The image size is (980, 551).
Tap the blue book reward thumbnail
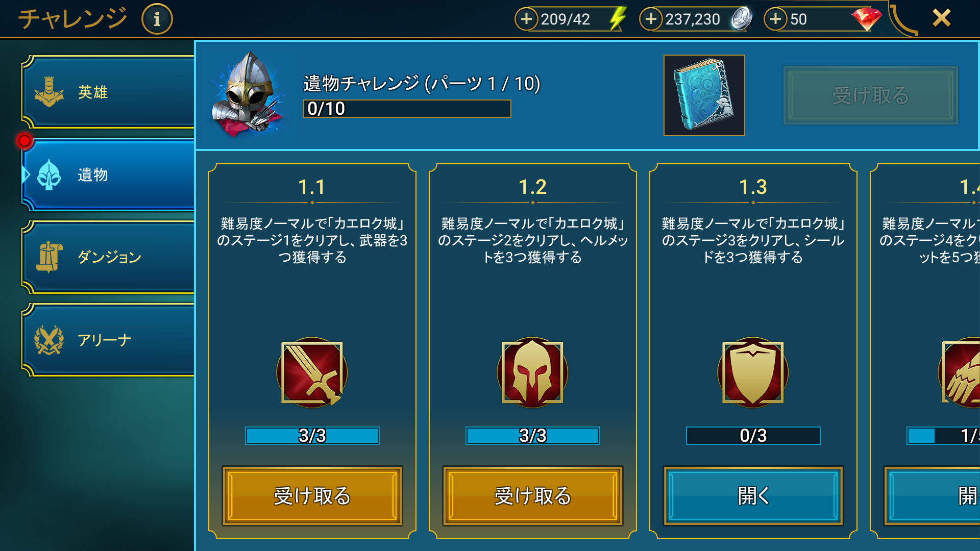coord(704,95)
